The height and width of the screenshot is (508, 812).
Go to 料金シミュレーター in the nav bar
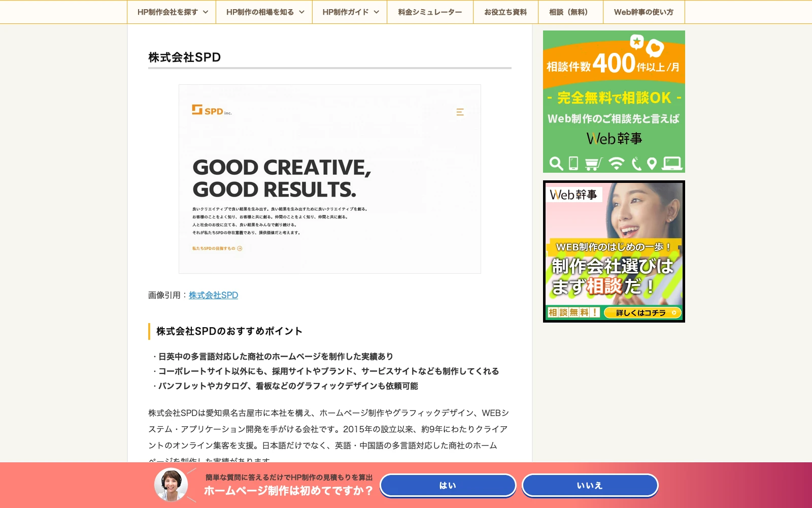[430, 12]
